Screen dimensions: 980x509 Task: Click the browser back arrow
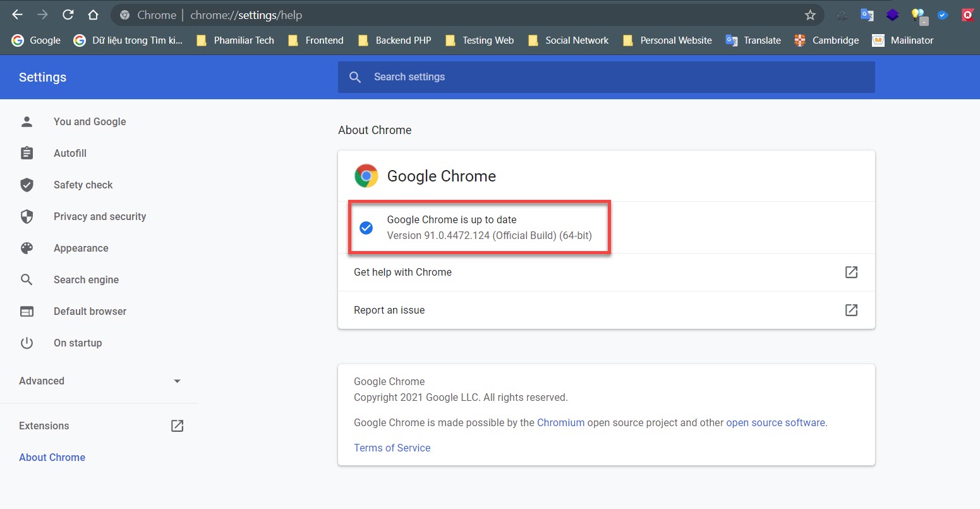coord(17,15)
